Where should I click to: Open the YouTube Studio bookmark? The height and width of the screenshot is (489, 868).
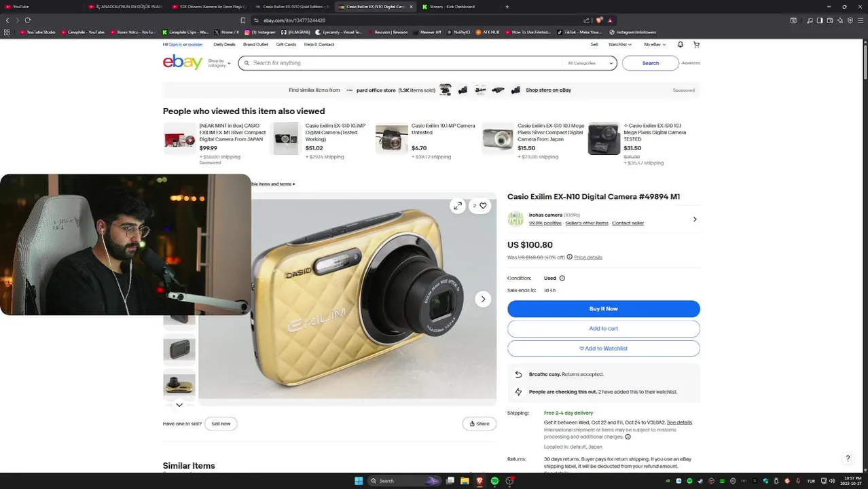38,32
